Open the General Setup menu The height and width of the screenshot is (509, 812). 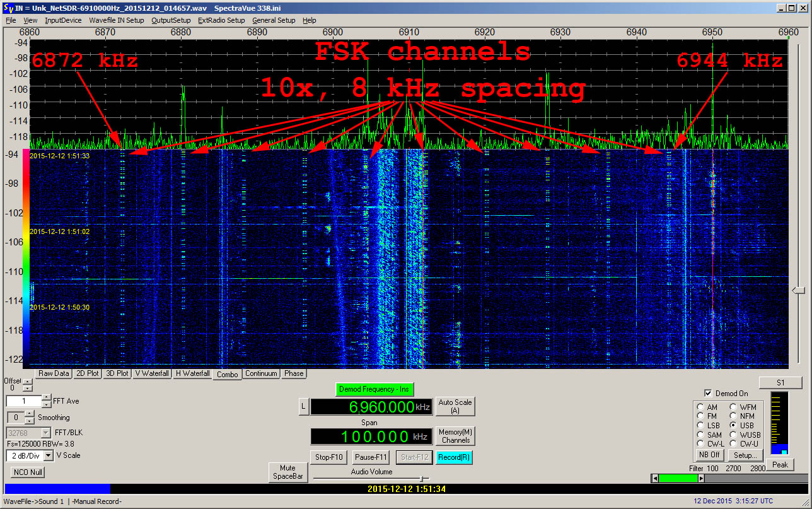[x=274, y=20]
